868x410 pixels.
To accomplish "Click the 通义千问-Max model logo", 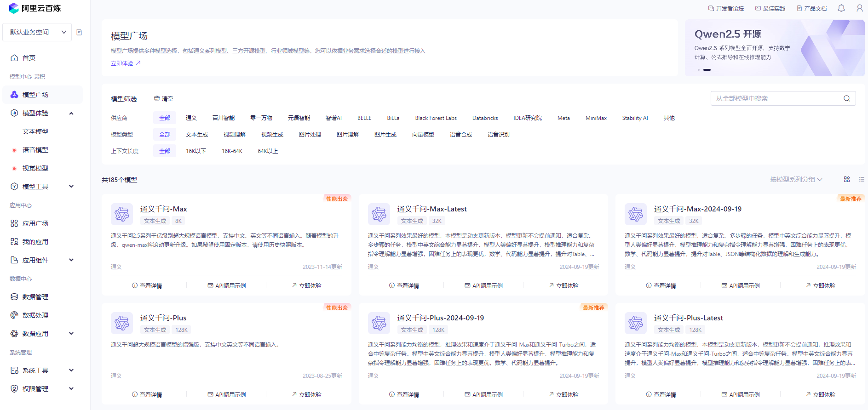I will (122, 214).
